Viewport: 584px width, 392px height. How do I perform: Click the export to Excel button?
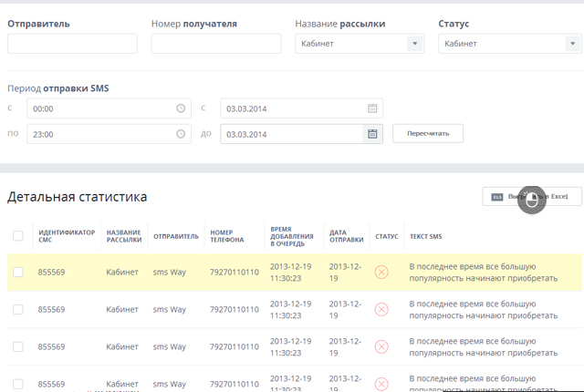tap(532, 196)
